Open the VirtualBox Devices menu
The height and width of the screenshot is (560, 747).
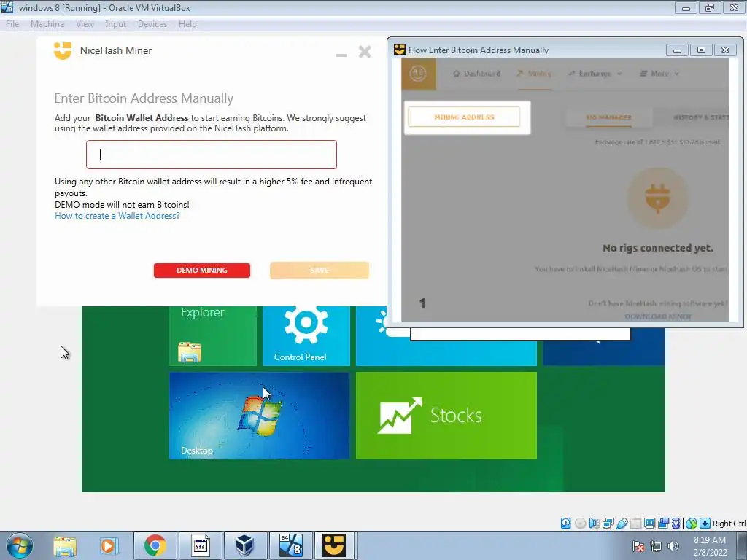click(x=152, y=24)
